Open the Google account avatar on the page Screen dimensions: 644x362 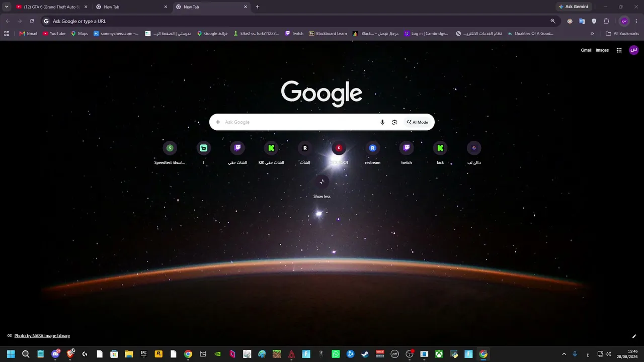tap(634, 50)
